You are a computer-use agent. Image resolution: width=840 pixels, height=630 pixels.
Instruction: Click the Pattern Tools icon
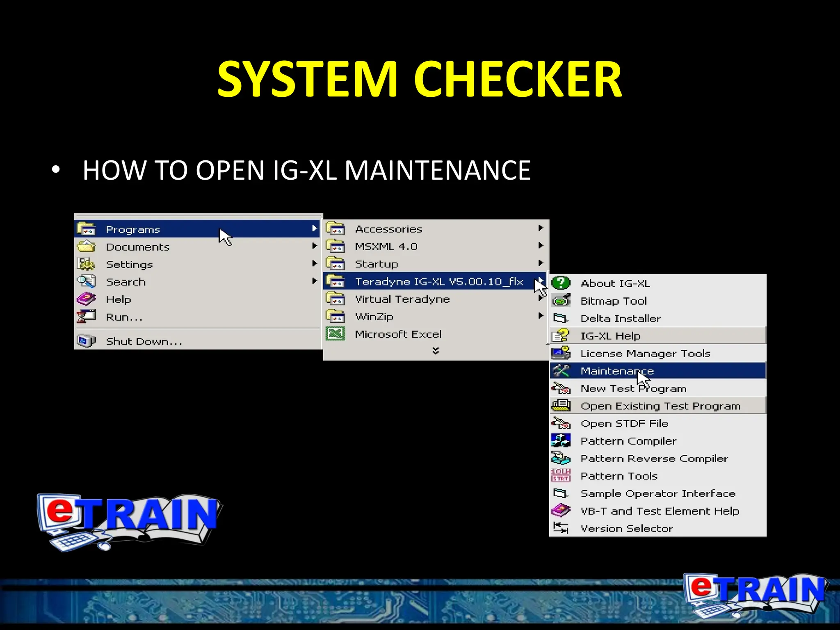coord(561,476)
